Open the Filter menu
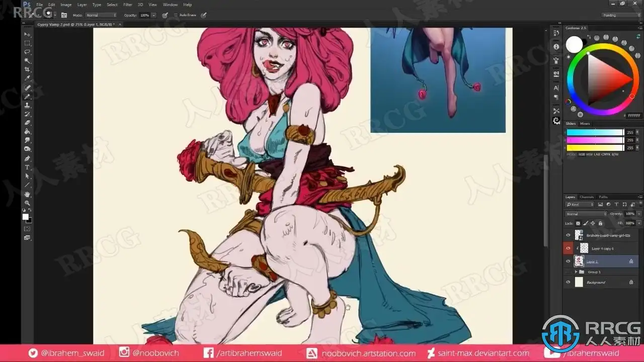The height and width of the screenshot is (362, 644). (x=128, y=5)
